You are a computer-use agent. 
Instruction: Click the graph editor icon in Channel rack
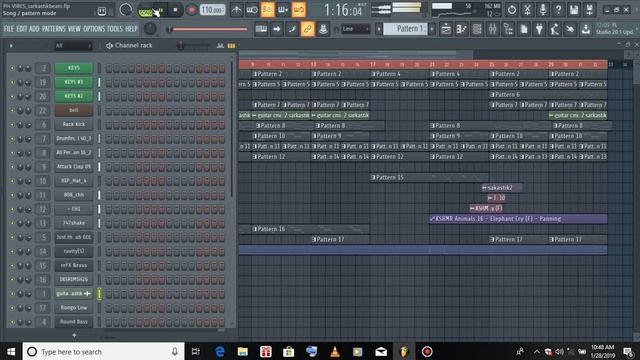tap(220, 46)
